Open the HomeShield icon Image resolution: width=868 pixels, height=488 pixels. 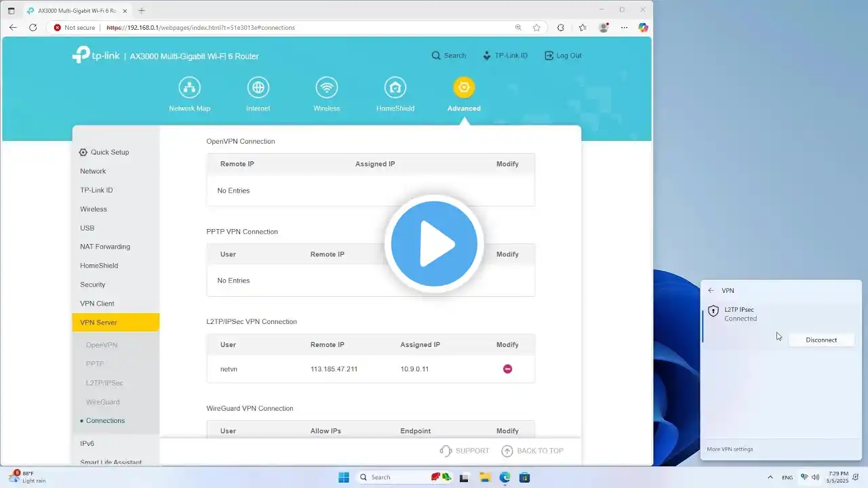pyautogui.click(x=395, y=87)
